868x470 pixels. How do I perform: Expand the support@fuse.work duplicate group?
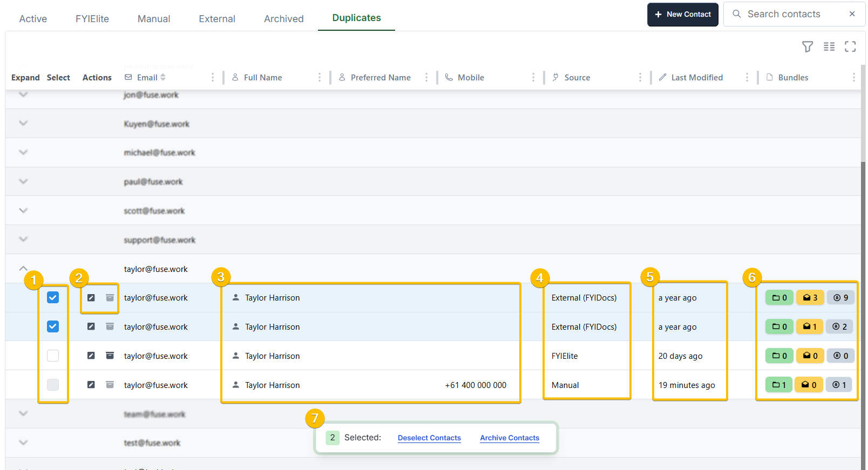pyautogui.click(x=23, y=240)
